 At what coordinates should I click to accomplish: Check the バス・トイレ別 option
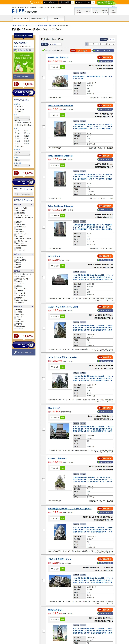point(15,208)
